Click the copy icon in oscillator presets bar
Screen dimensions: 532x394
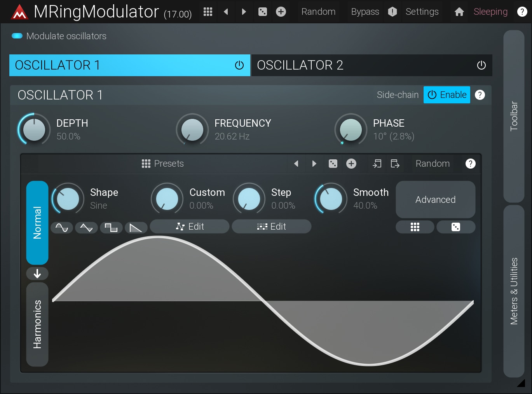click(x=377, y=164)
